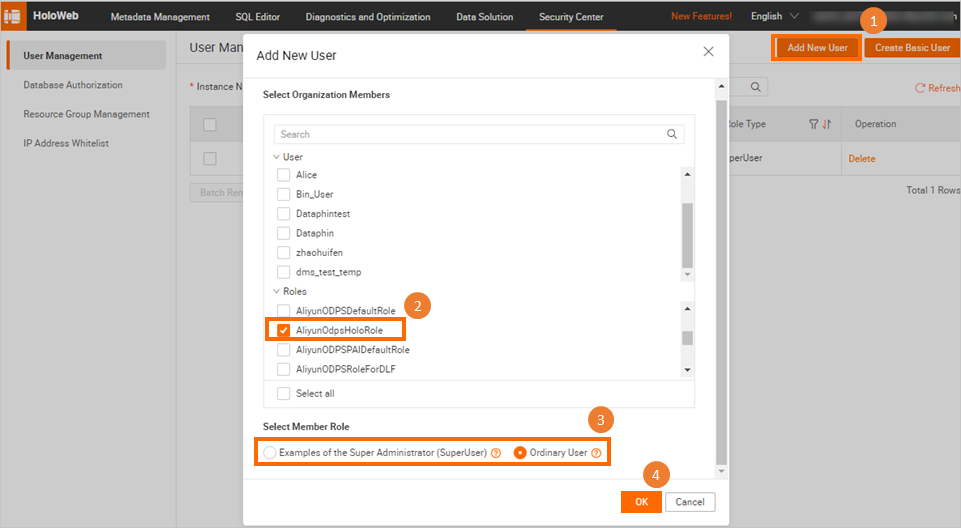Open the English language dropdown
961x528 pixels.
(775, 16)
